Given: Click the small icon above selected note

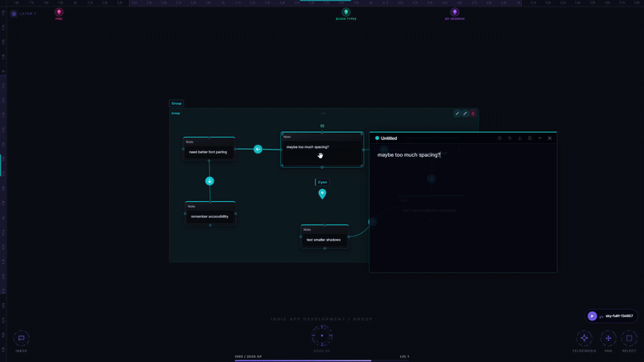Looking at the screenshot, I should [x=322, y=126].
